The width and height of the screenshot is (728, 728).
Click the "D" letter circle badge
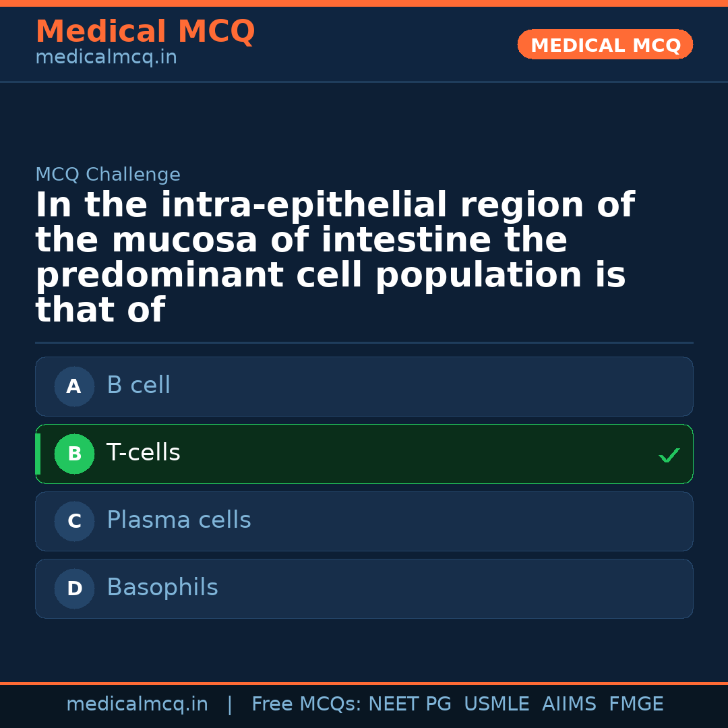click(x=74, y=588)
